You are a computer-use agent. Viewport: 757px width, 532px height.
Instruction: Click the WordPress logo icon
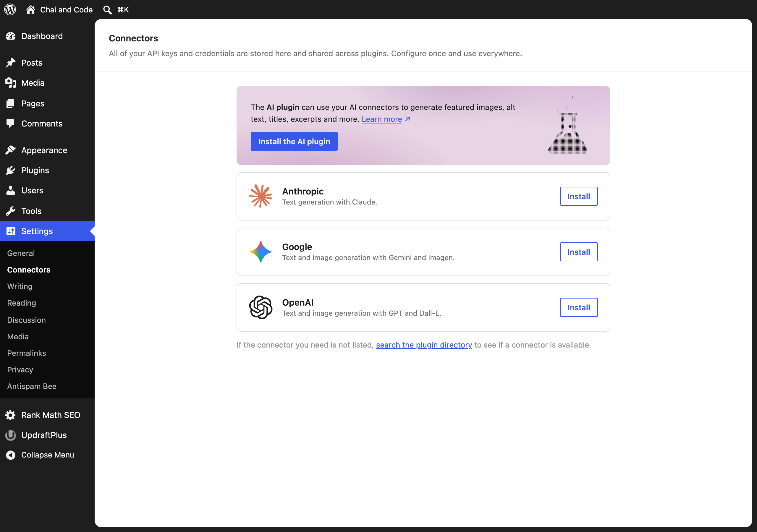click(10, 9)
